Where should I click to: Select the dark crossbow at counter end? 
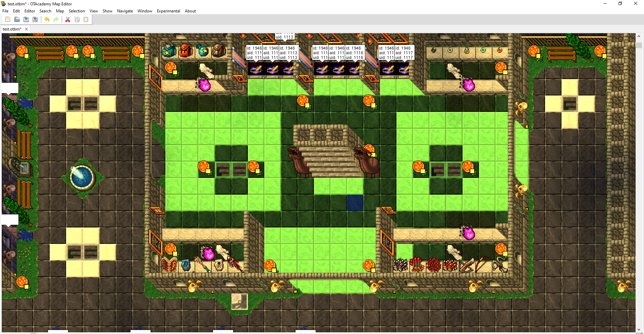tap(499, 265)
